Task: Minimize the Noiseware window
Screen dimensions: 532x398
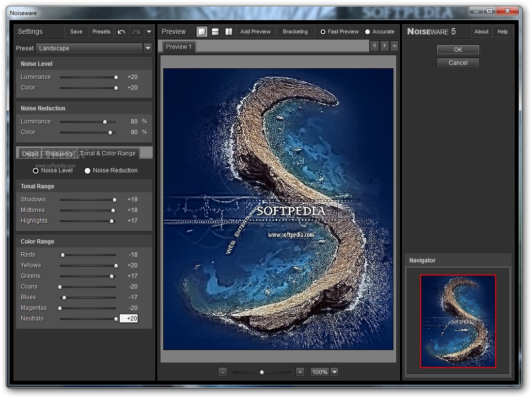Action: [x=476, y=11]
